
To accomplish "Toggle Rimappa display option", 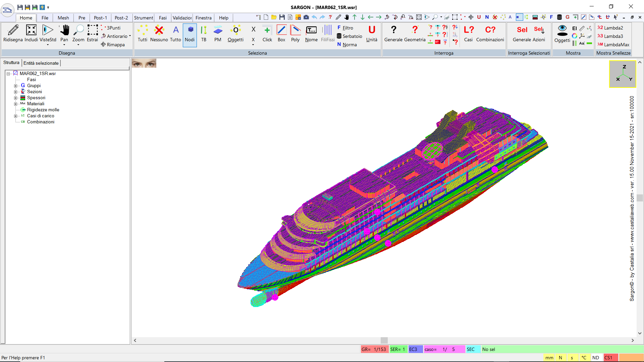I will [x=113, y=44].
